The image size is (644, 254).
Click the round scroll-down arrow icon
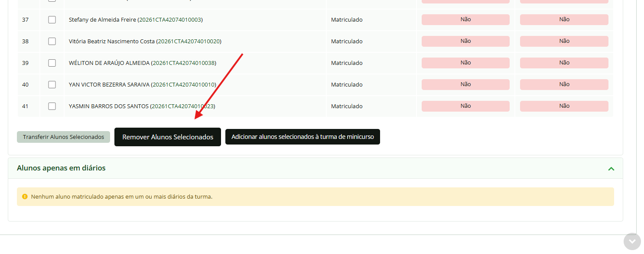(x=632, y=241)
